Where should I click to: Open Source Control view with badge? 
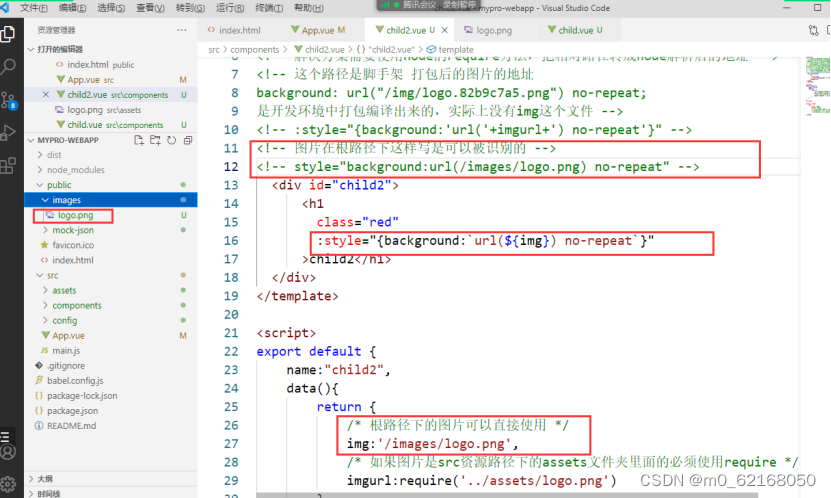point(10,99)
